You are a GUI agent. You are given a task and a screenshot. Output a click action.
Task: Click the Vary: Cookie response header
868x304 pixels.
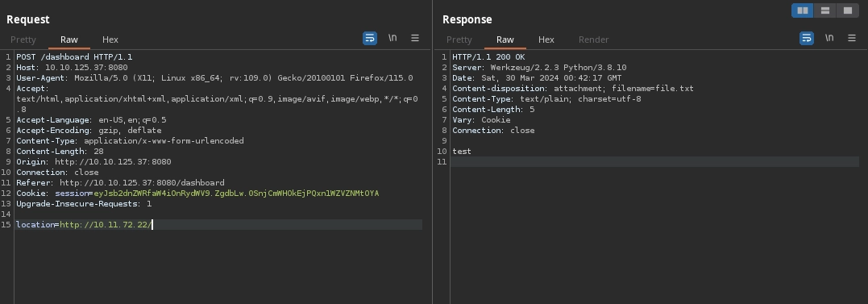482,120
